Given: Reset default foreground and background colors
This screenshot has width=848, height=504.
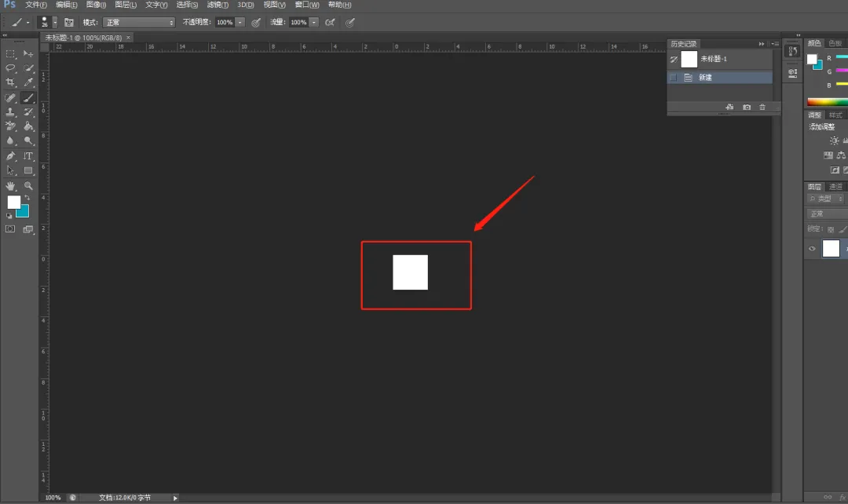Looking at the screenshot, I should coord(9,216).
